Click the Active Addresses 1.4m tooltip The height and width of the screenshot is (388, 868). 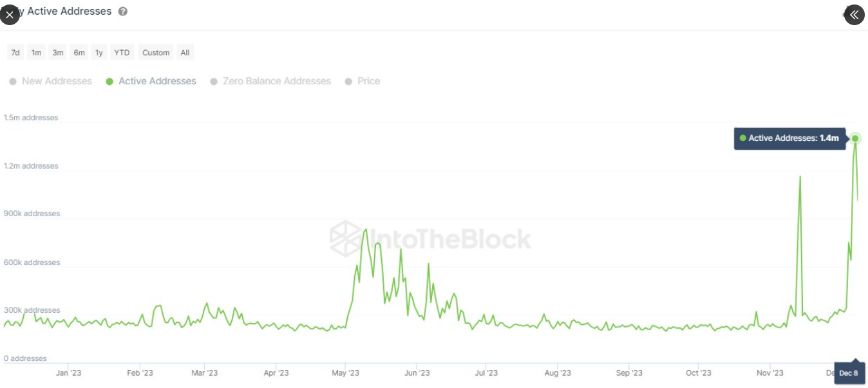point(789,138)
